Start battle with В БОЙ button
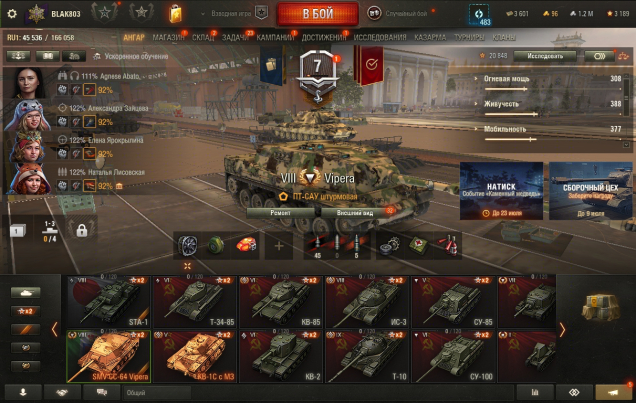 [318, 14]
